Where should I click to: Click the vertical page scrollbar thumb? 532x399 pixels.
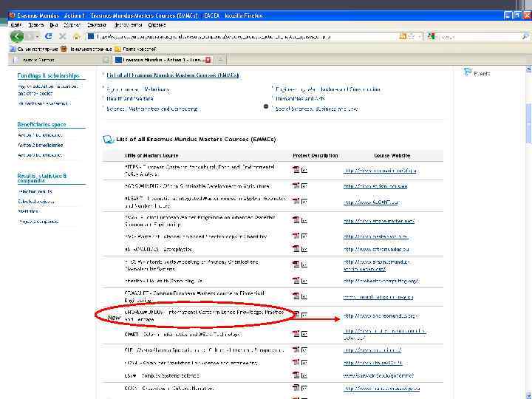[x=528, y=124]
